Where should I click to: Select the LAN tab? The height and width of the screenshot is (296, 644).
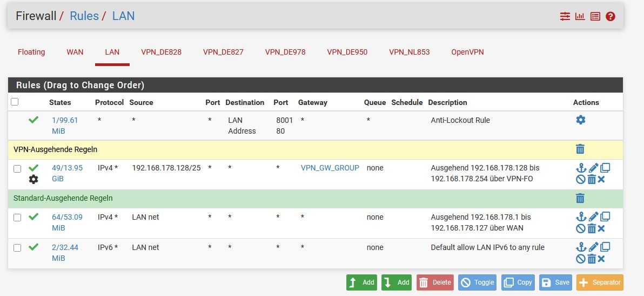tap(112, 52)
